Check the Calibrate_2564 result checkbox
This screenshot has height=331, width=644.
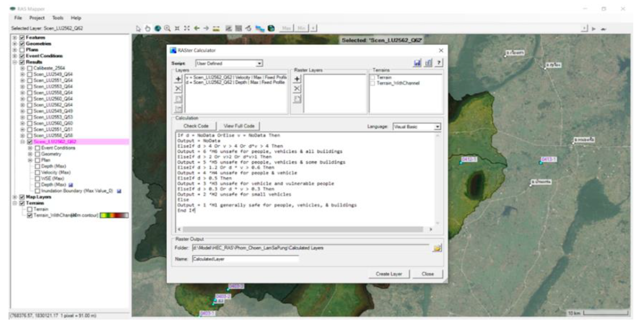click(30, 68)
